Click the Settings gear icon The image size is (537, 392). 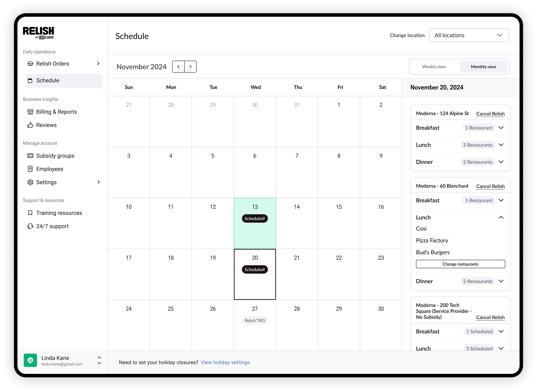(x=30, y=182)
